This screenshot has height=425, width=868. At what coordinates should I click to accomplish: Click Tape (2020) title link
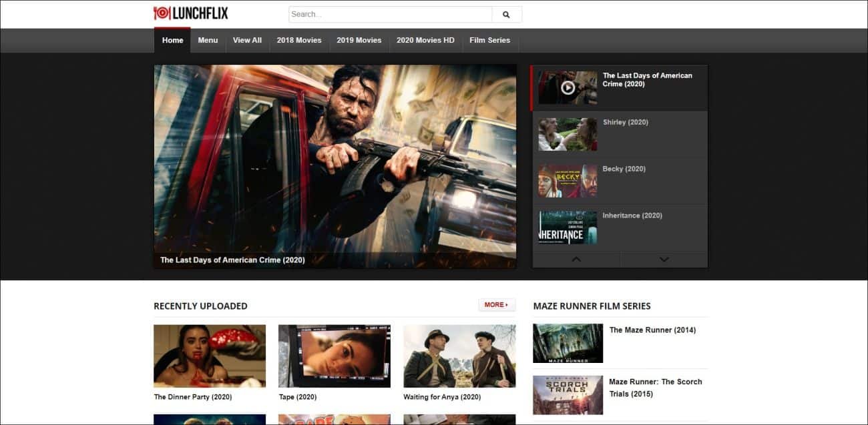coord(298,397)
